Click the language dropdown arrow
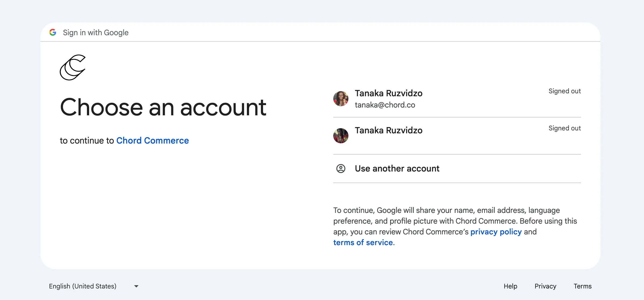The image size is (644, 300). [136, 286]
